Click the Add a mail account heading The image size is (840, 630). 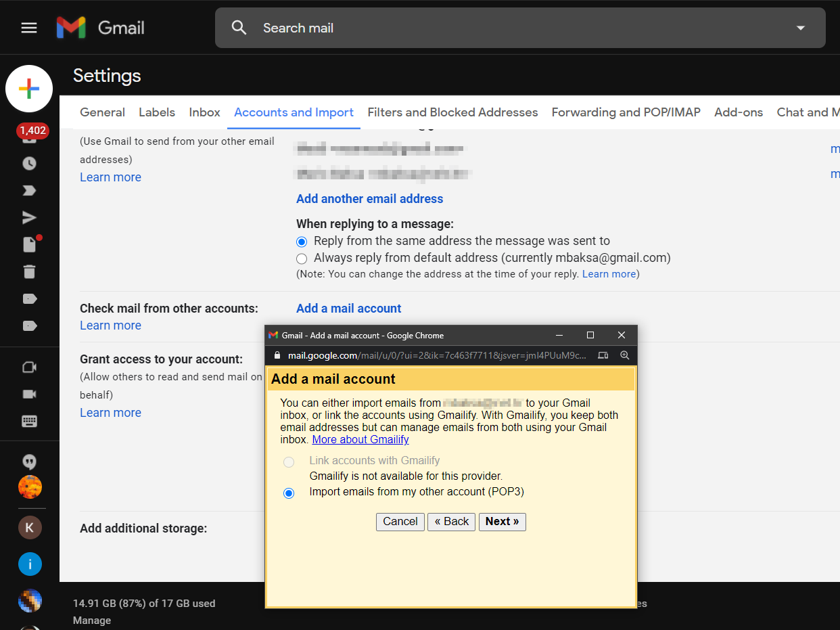(333, 379)
